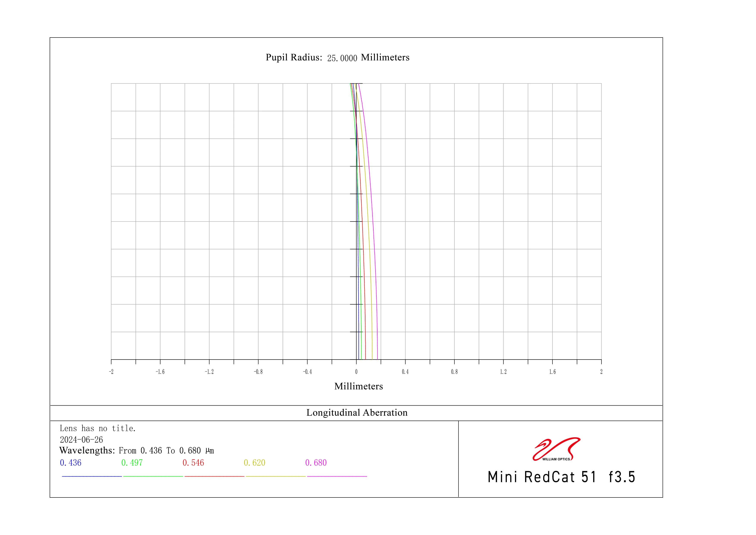Click the magenta legend line sample
Image resolution: width=756 pixels, height=535 pixels.
coord(337,476)
